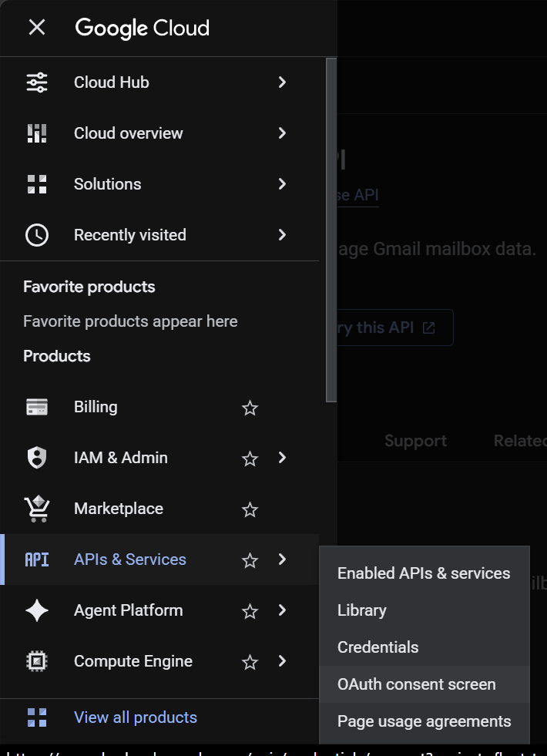Favorite Billing with its star
547x756 pixels.
pyautogui.click(x=250, y=408)
